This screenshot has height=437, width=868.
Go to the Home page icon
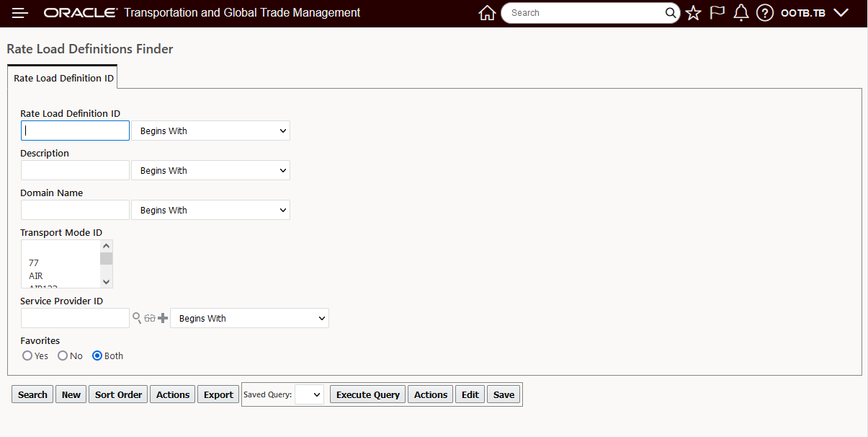click(x=488, y=13)
